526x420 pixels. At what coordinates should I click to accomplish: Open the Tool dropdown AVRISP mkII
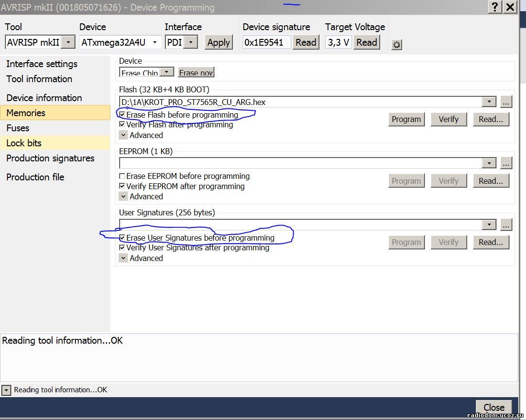tap(68, 42)
